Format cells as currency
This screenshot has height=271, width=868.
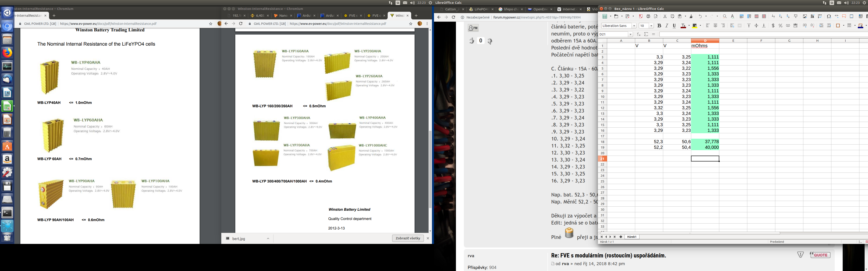coord(773,26)
